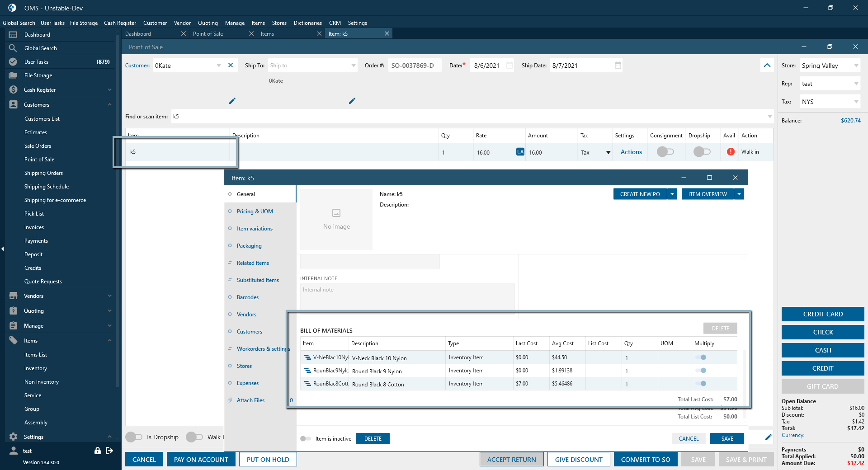
Task: Click the red availability warning icon
Action: click(x=731, y=152)
